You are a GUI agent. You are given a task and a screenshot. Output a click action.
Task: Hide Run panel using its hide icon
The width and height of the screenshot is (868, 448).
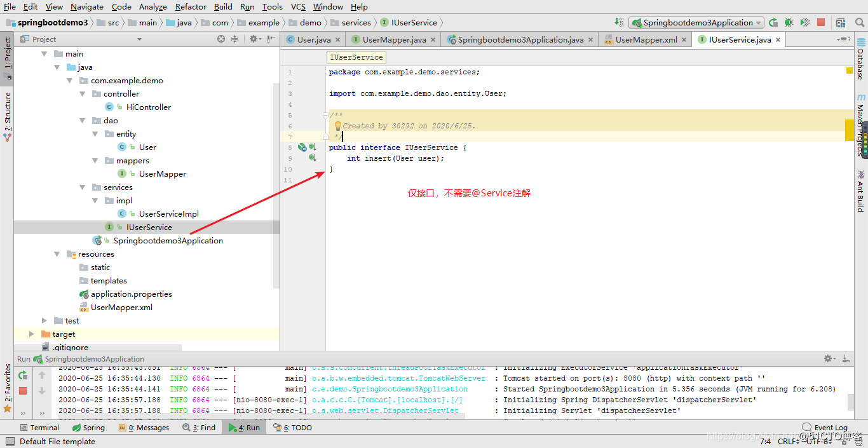pos(846,358)
